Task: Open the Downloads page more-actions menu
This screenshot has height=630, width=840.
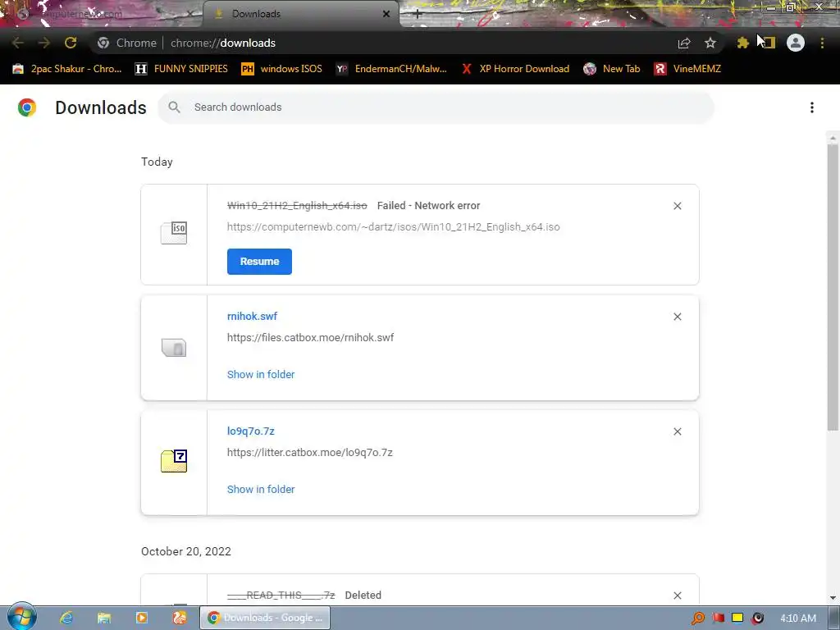Action: [x=812, y=107]
